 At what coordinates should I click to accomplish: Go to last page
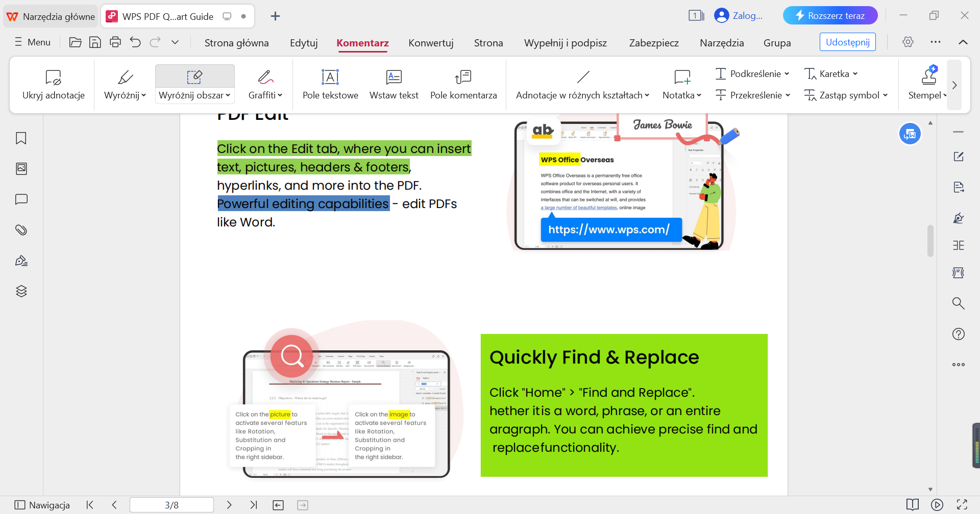pyautogui.click(x=254, y=505)
